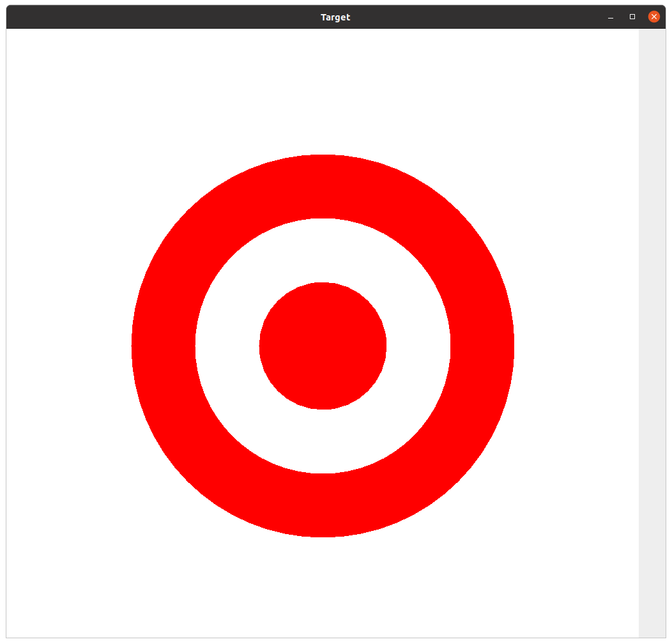Click the white ring right of the red center
Screen dimensions: 672x644
pyautogui.click(x=418, y=346)
